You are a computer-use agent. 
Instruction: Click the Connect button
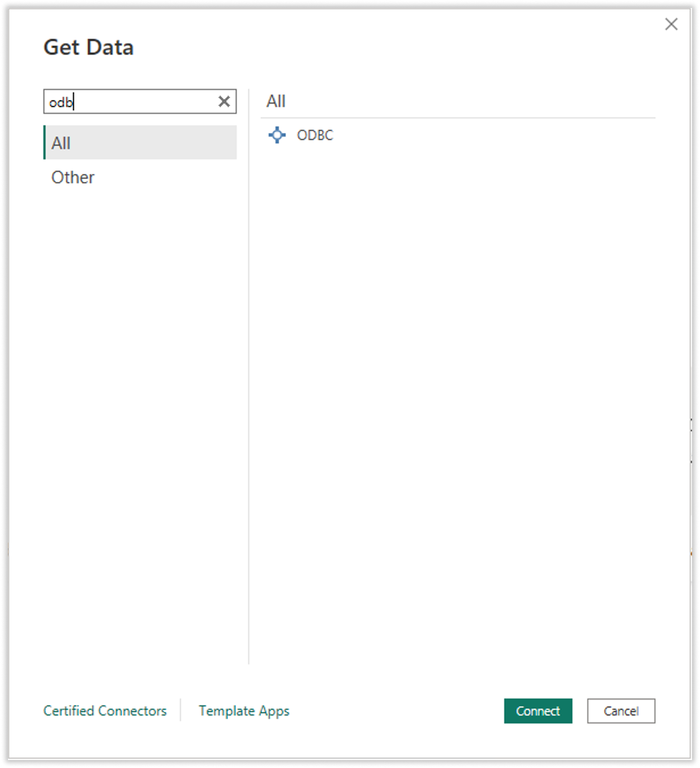pos(538,711)
